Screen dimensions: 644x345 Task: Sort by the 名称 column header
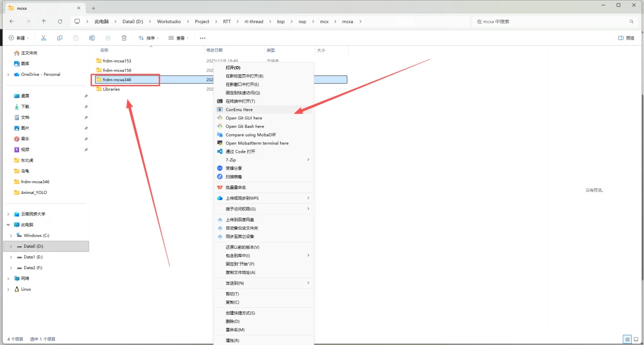104,50
